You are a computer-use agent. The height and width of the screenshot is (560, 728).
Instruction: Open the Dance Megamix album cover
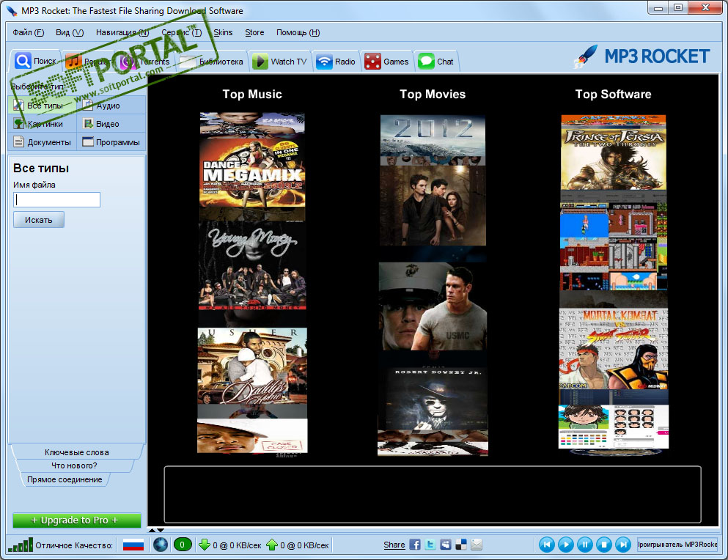pos(252,173)
